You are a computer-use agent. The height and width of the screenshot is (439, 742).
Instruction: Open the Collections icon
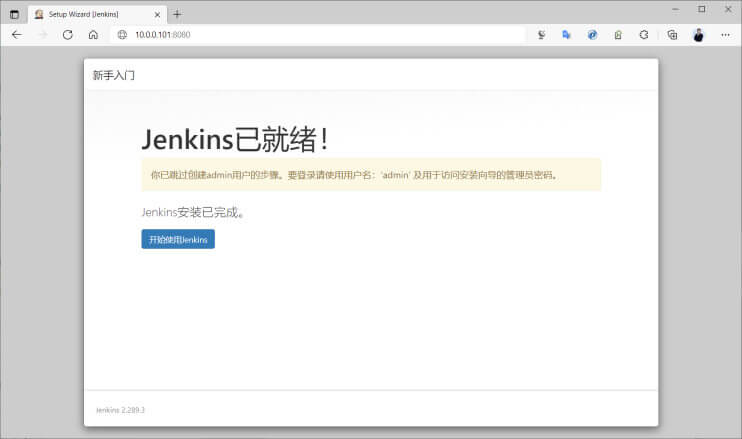(x=672, y=35)
